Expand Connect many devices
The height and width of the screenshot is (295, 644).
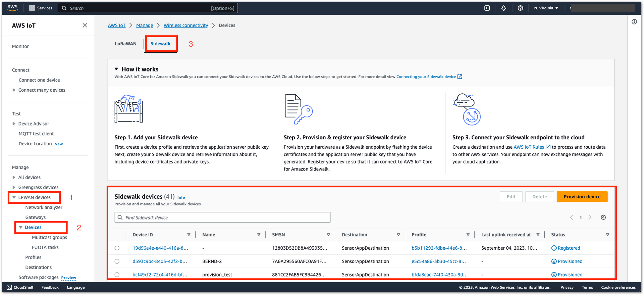click(x=14, y=90)
